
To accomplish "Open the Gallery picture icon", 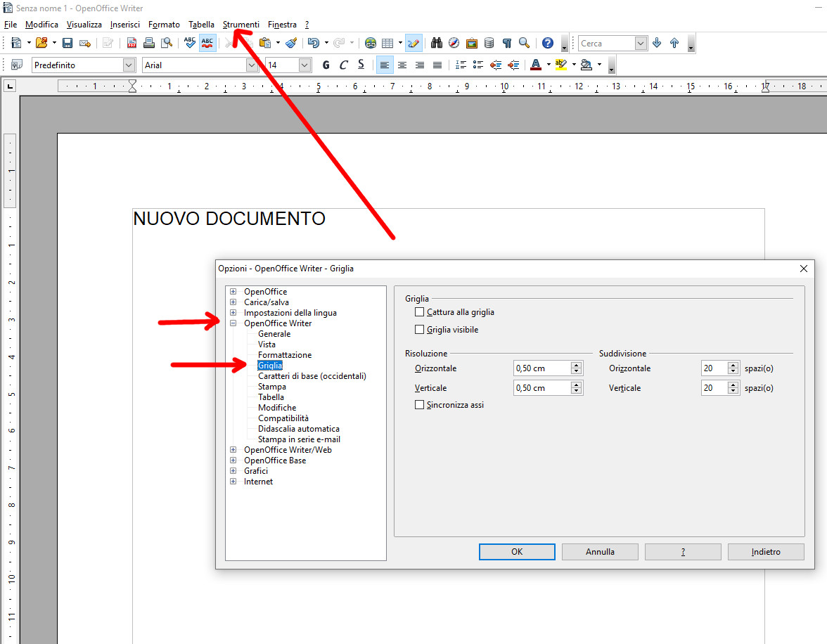I will tap(472, 43).
